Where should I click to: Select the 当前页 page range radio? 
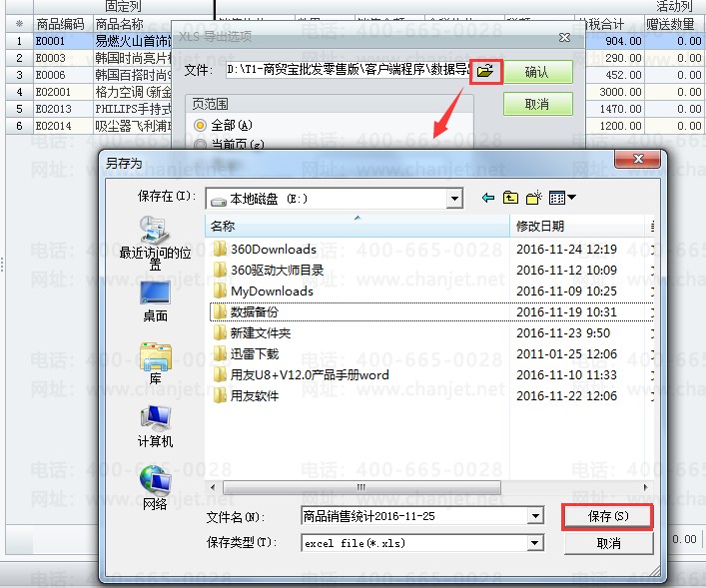(x=200, y=145)
